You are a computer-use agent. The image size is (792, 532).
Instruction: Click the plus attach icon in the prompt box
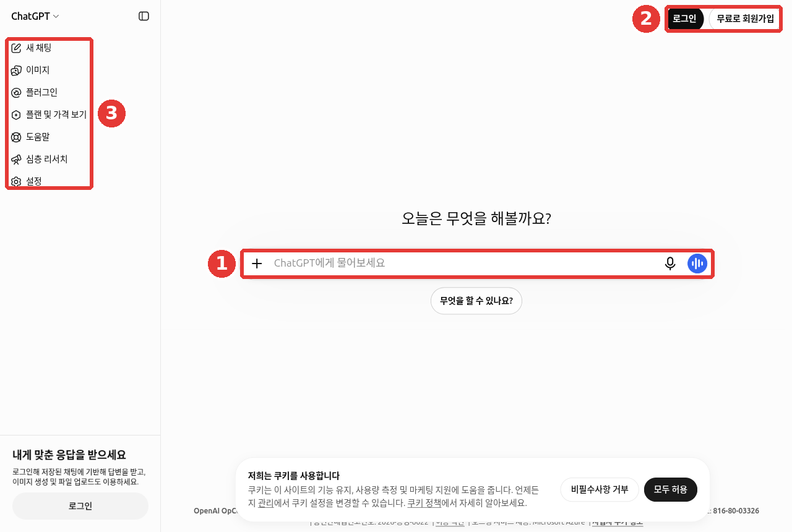click(257, 264)
